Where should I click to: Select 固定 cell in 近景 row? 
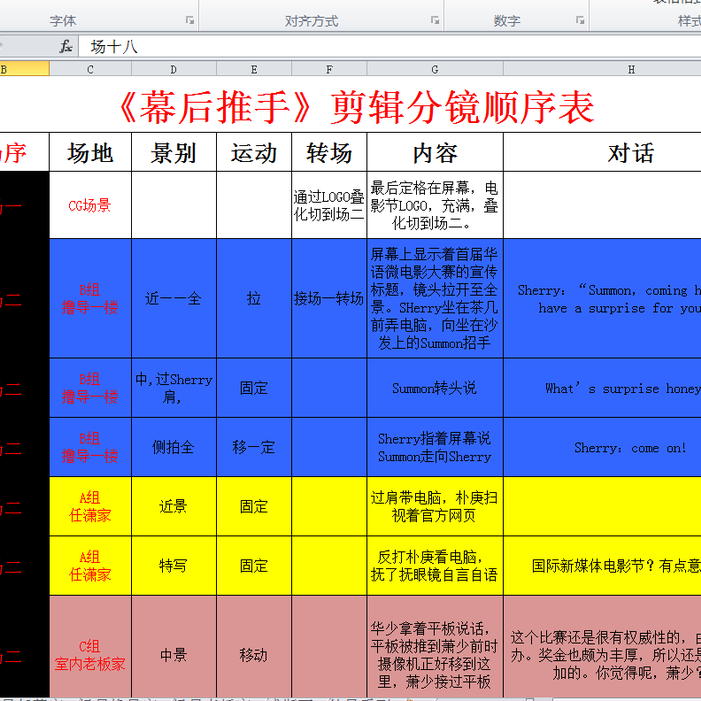pyautogui.click(x=254, y=506)
